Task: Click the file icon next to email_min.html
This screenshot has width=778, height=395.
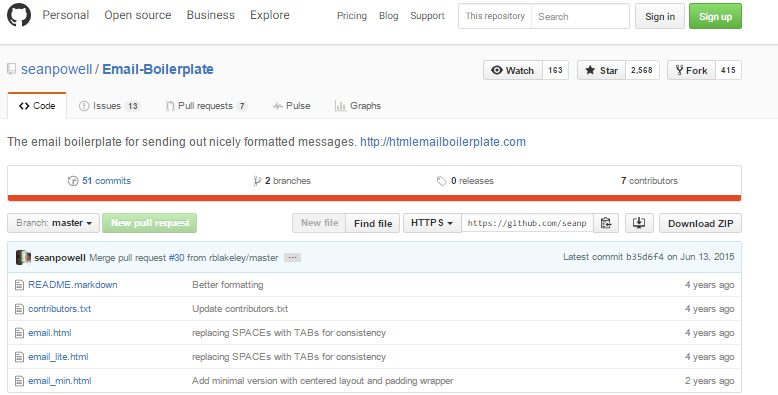Action: (x=19, y=381)
